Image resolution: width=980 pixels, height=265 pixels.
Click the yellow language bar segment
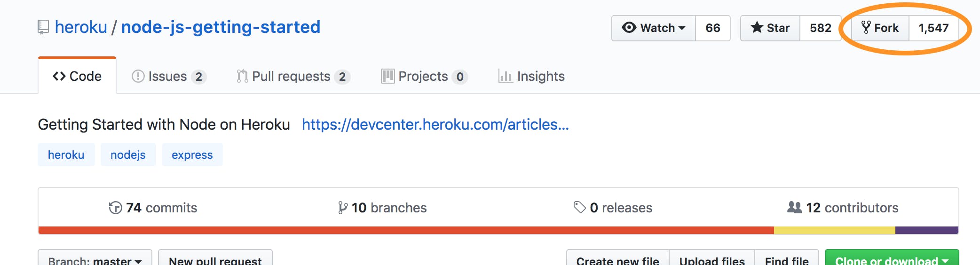835,230
